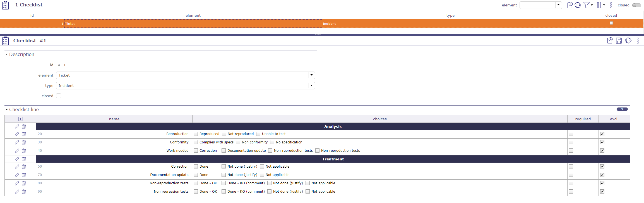
Task: Tick the Non conformity checkbox
Action: (238, 142)
